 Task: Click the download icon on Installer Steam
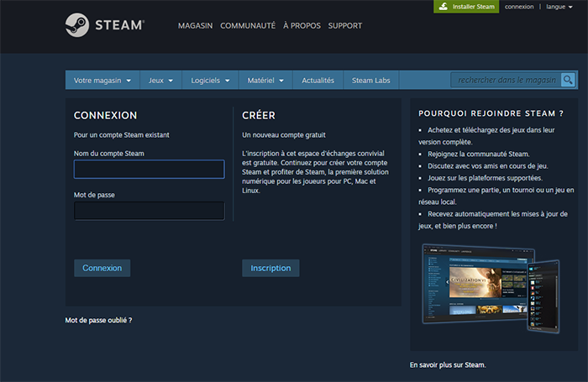point(444,7)
